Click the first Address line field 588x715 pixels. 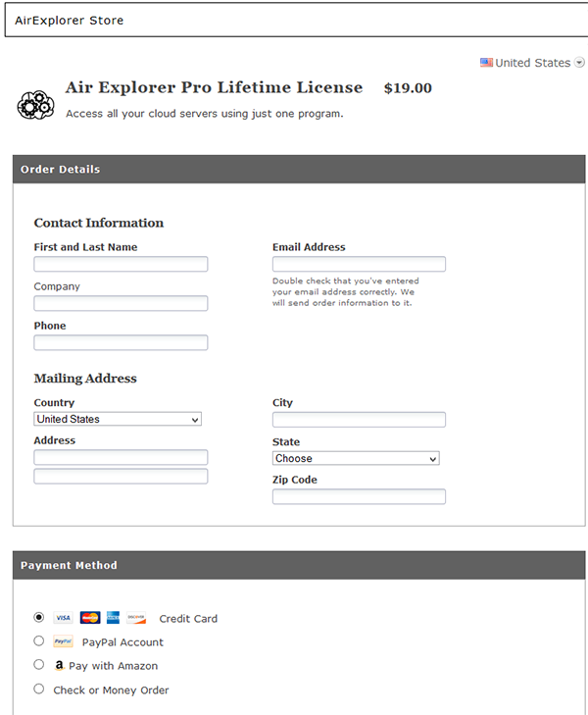tap(121, 457)
